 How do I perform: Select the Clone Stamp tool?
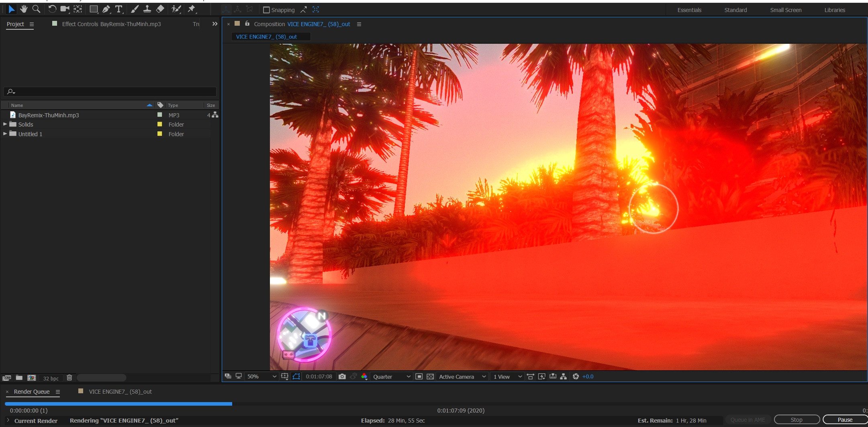point(147,9)
